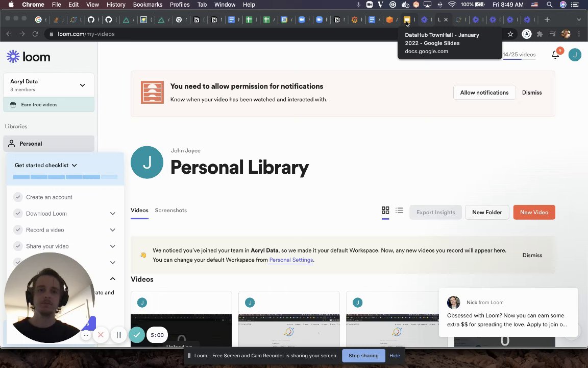Open the Bookmarks menu
Viewport: 588px width, 368px height.
pos(148,5)
